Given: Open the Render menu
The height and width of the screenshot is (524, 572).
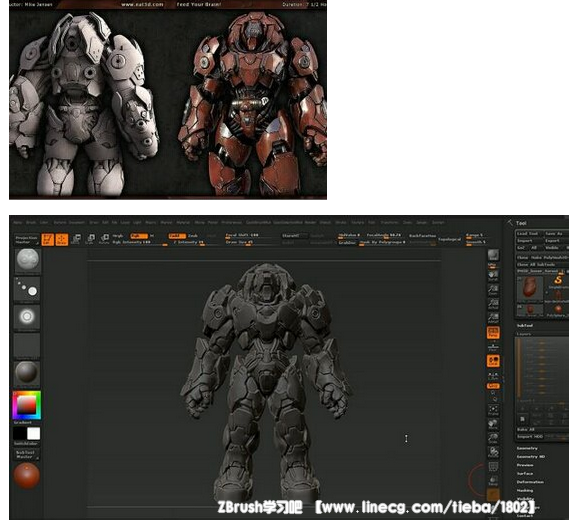Looking at the screenshot, I should tap(310, 222).
